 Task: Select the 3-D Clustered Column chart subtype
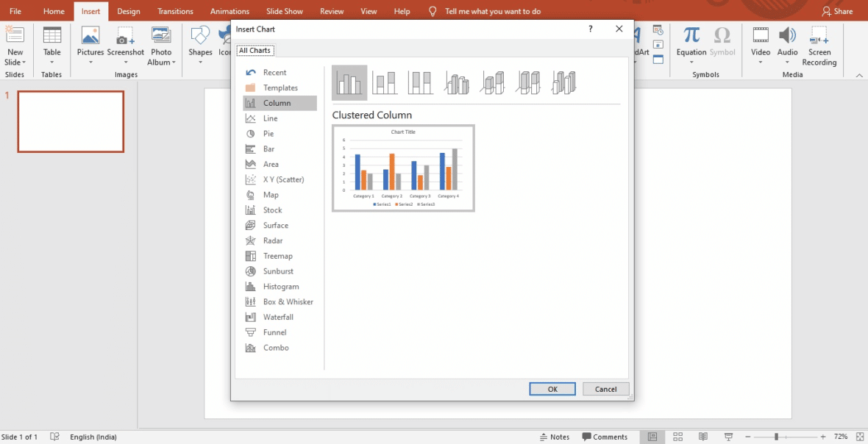(x=457, y=82)
